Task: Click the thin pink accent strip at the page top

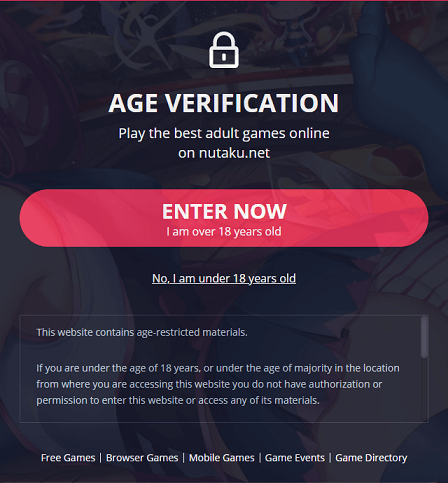Action: 224,1
